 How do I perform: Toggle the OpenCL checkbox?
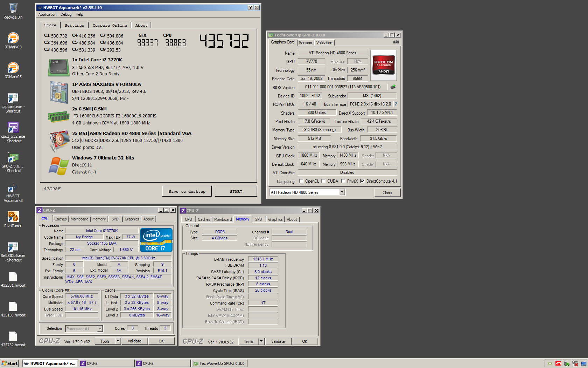pos(301,181)
